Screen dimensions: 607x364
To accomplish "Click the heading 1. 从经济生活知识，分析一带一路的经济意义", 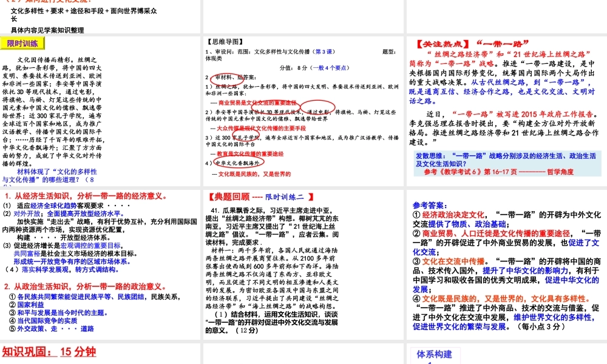I will tap(87, 196).
